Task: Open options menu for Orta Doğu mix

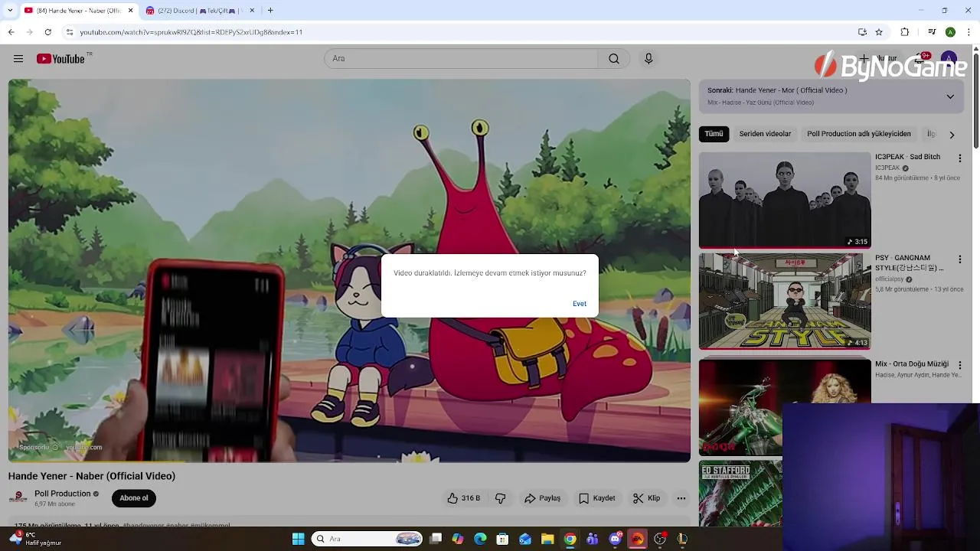Action: coord(960,366)
